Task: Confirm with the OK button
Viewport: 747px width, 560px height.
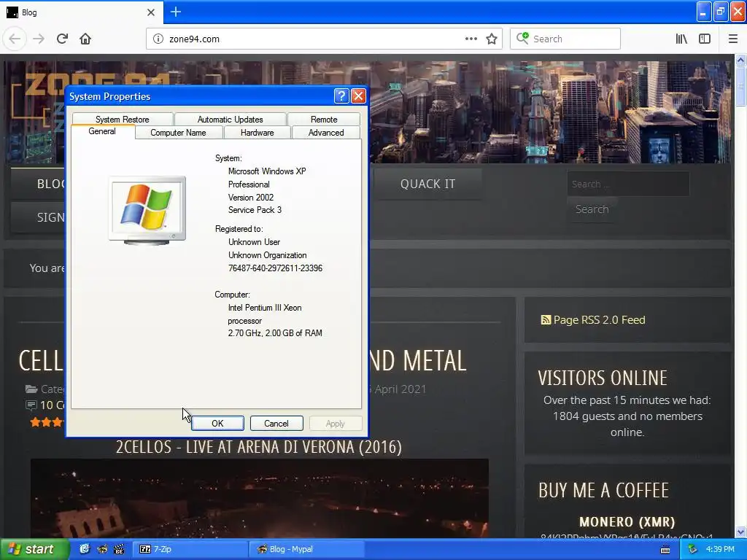Action: click(x=217, y=424)
